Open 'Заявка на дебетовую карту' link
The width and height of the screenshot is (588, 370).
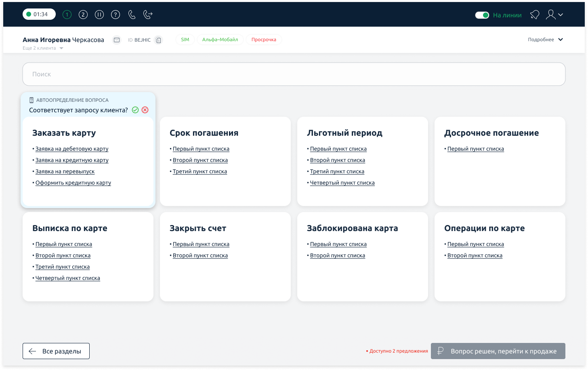(72, 149)
